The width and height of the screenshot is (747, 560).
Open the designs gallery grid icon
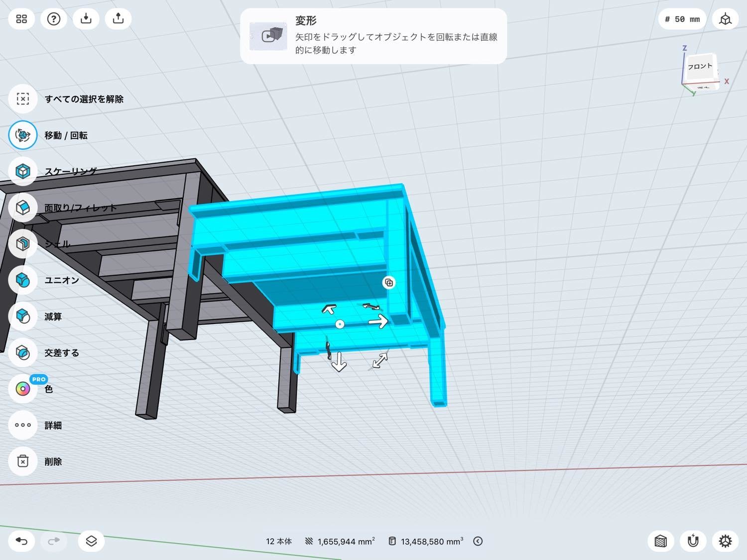point(21,19)
